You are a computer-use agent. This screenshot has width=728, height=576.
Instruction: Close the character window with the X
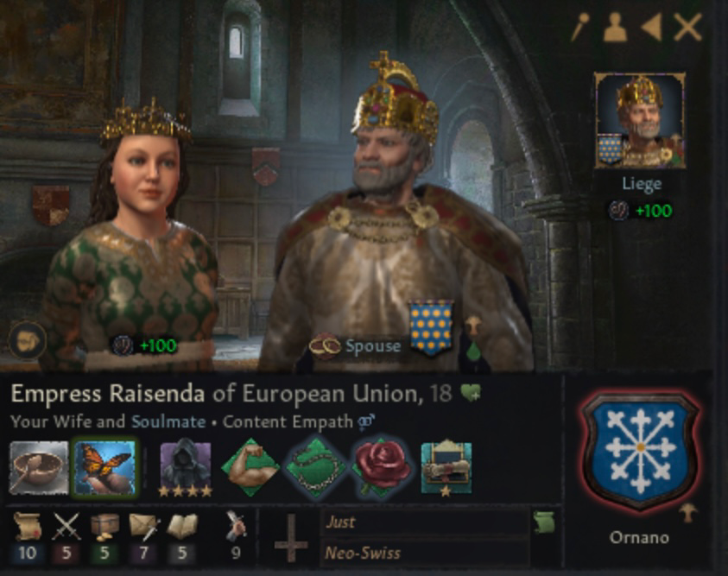coord(687,28)
